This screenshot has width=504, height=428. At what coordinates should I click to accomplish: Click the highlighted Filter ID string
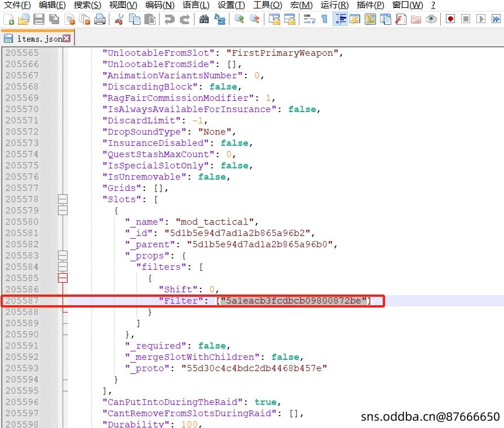point(293,301)
